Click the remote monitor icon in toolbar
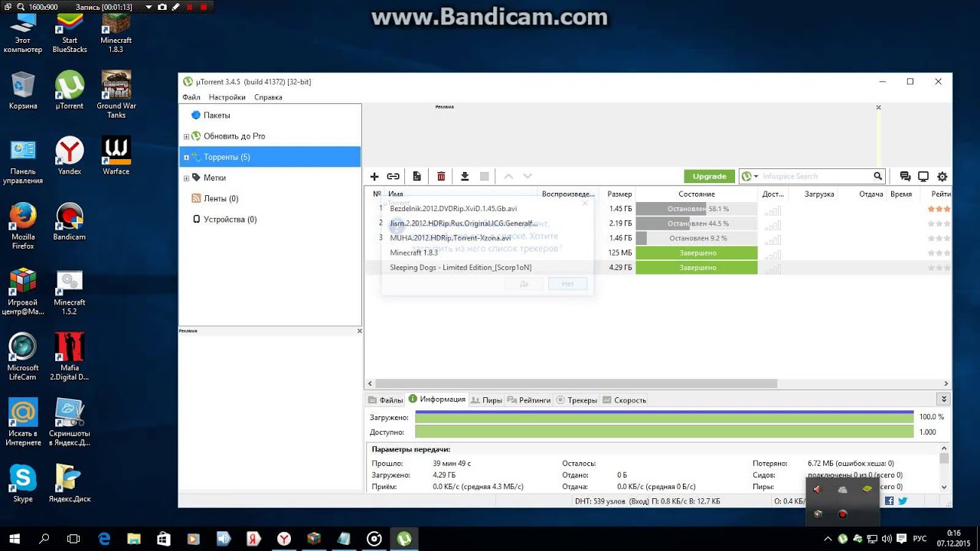Viewport: 980px width, 551px height. (923, 177)
